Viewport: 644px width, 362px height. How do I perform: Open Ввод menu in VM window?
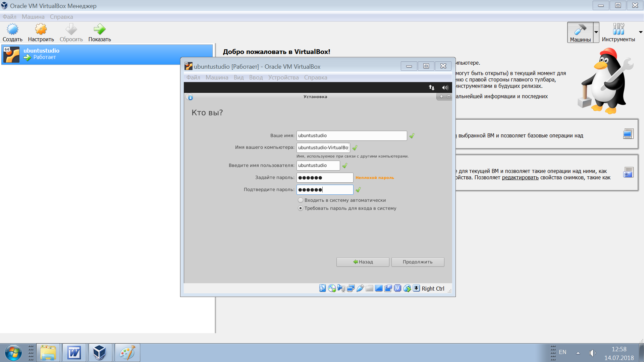pyautogui.click(x=256, y=77)
